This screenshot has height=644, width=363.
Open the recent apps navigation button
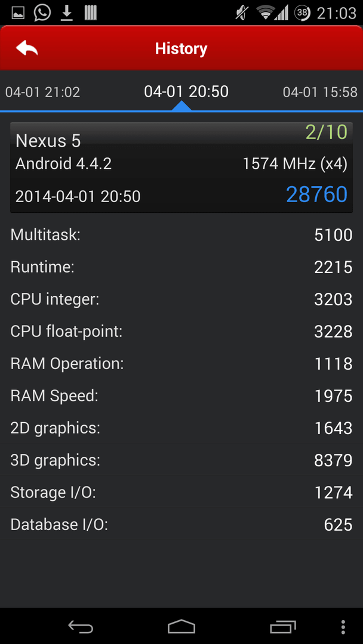[283, 627]
